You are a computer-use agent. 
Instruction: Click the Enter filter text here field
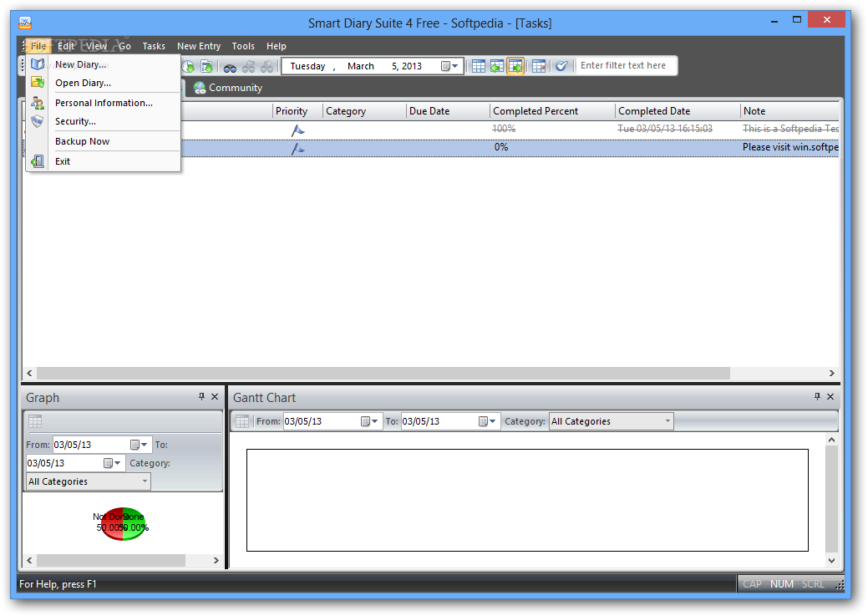coord(626,65)
